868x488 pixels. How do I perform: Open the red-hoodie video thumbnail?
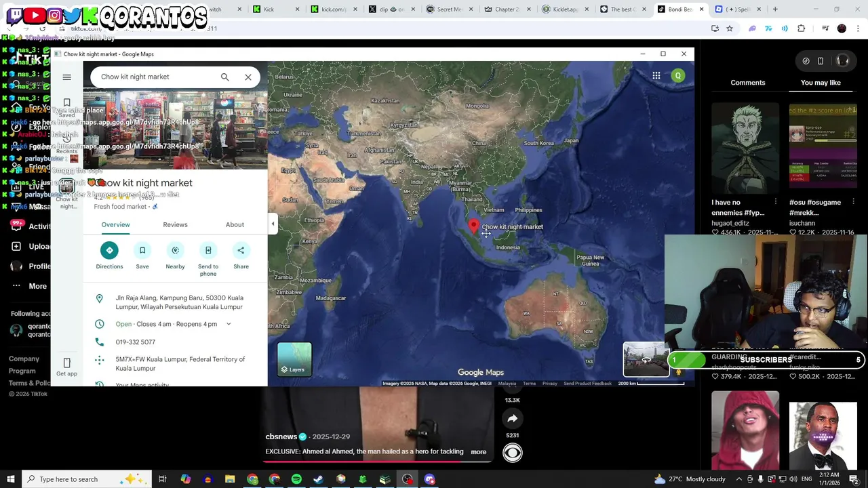[x=745, y=430]
